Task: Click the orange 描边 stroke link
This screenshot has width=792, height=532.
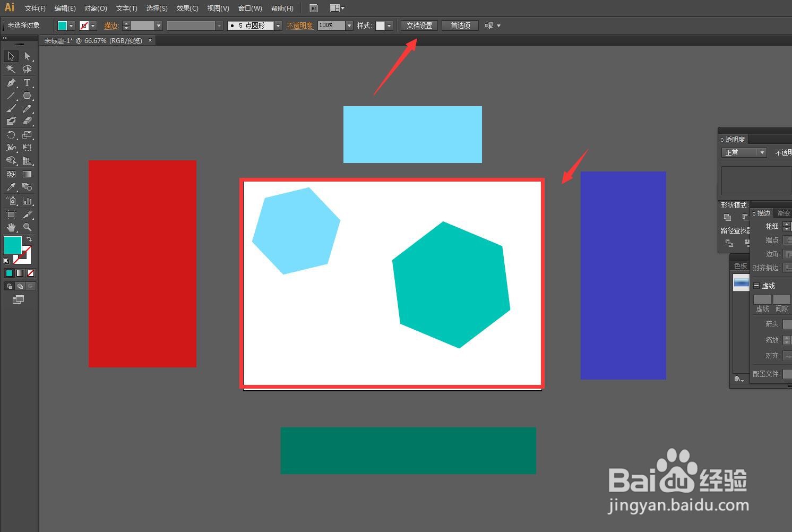Action: 111,25
